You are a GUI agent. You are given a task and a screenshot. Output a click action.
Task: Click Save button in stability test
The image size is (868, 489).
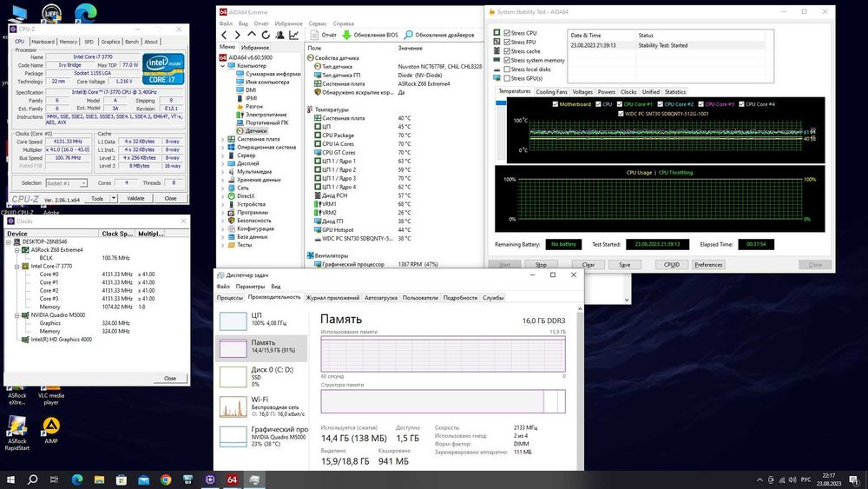624,265
